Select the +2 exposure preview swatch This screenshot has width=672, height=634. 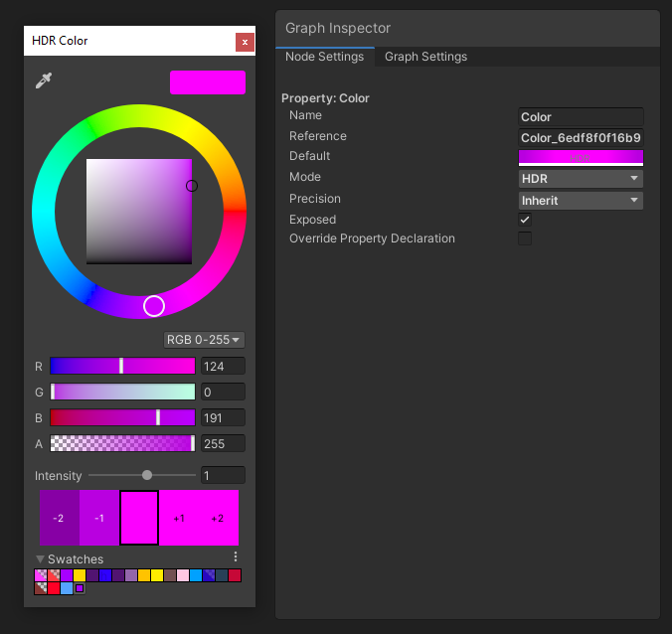[x=219, y=518]
